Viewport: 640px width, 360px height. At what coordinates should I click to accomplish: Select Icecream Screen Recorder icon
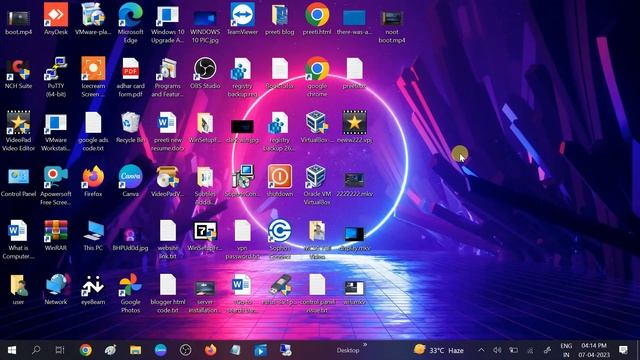pos(93,77)
